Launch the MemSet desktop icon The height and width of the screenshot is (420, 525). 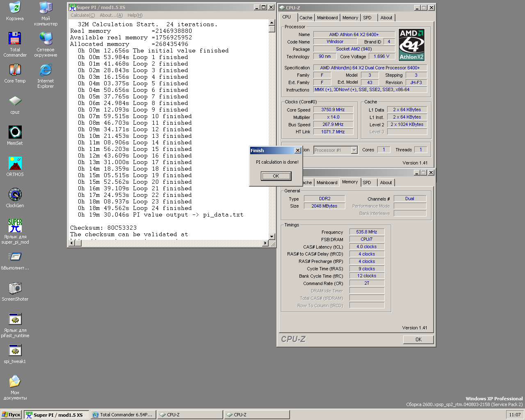pos(15,135)
